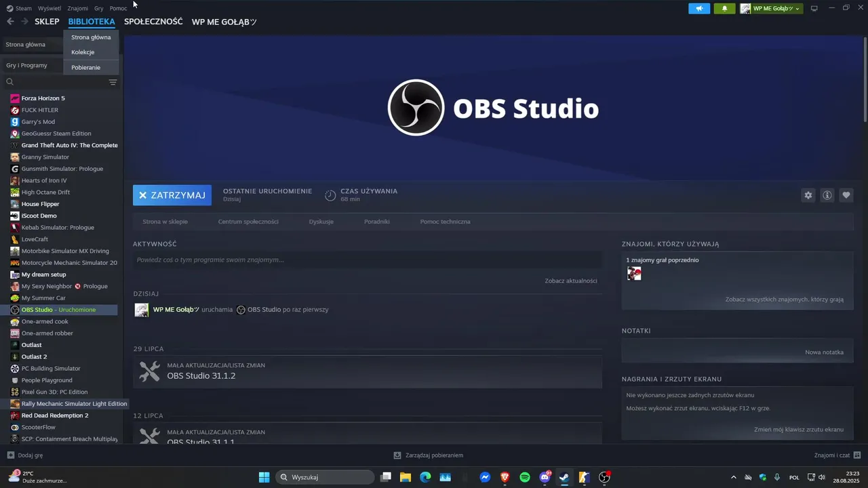Open Discord from the taskbar

pyautogui.click(x=545, y=477)
